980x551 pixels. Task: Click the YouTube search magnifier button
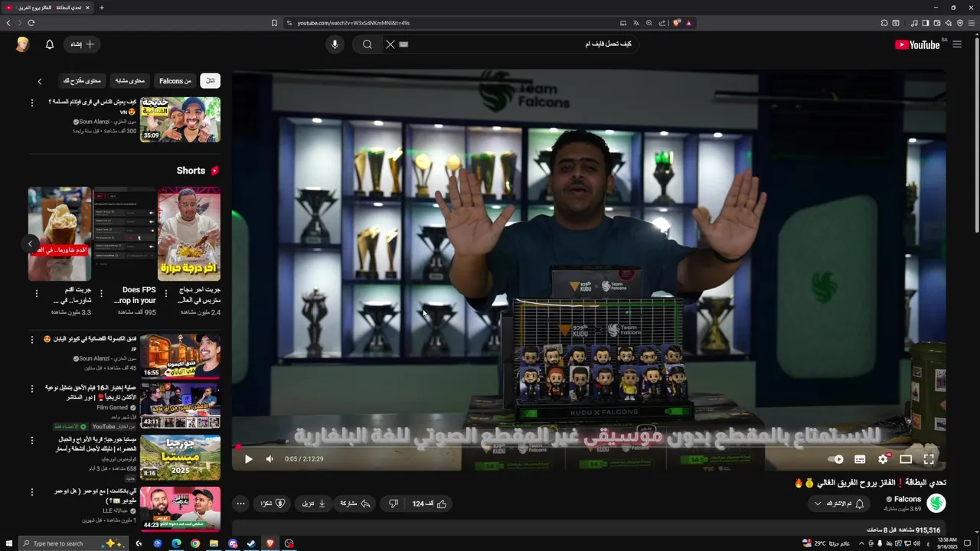pyautogui.click(x=367, y=44)
